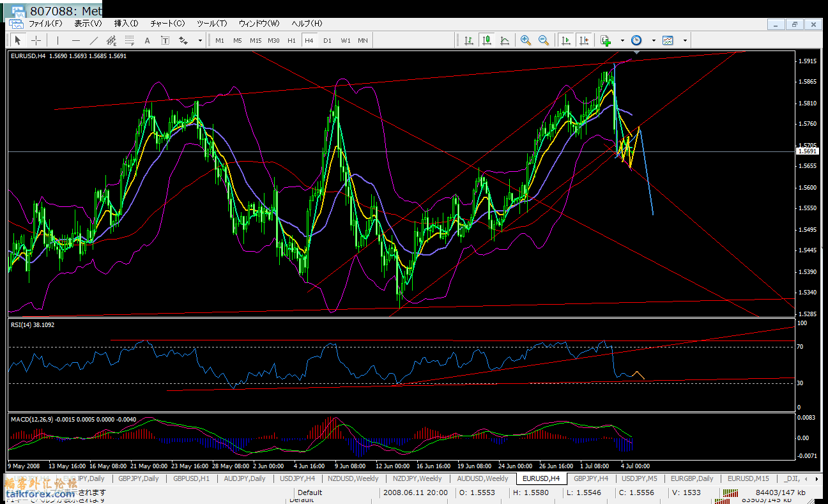This screenshot has height=504, width=828.
Task: Choose the Text Label tool
Action: click(x=165, y=40)
